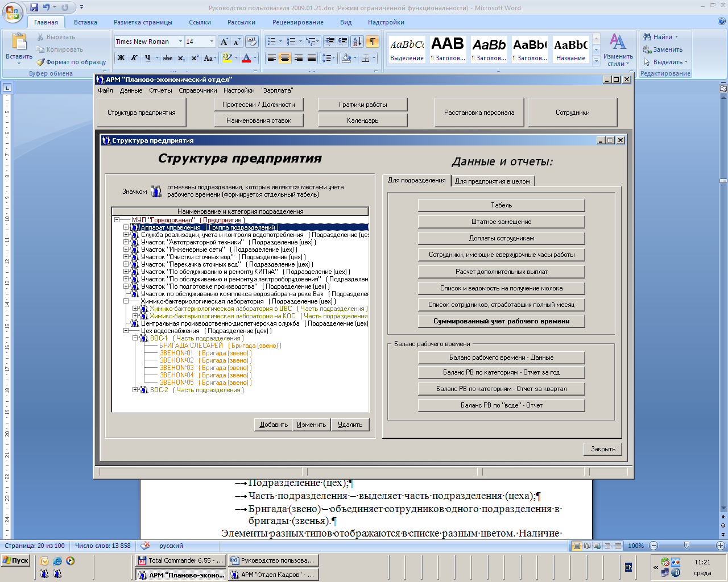Click Пуск Start button on taskbar
The image size is (728, 582).
15,560
